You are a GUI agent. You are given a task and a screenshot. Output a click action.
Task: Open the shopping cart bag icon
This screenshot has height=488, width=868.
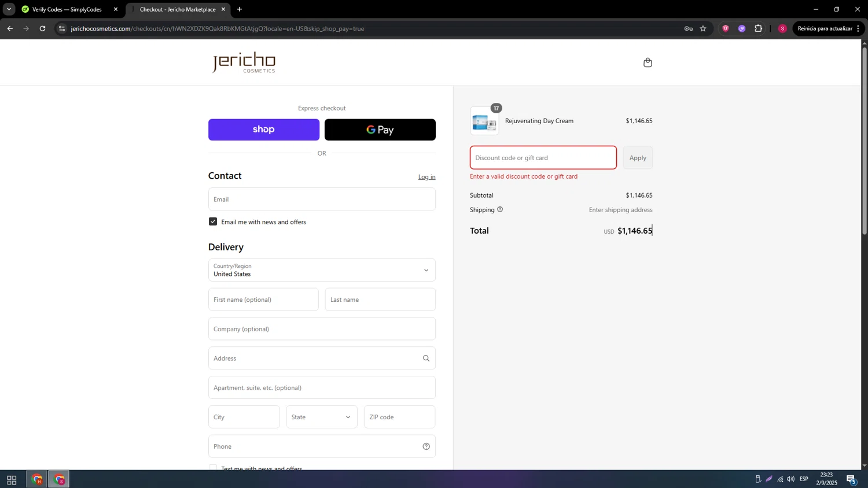648,62
